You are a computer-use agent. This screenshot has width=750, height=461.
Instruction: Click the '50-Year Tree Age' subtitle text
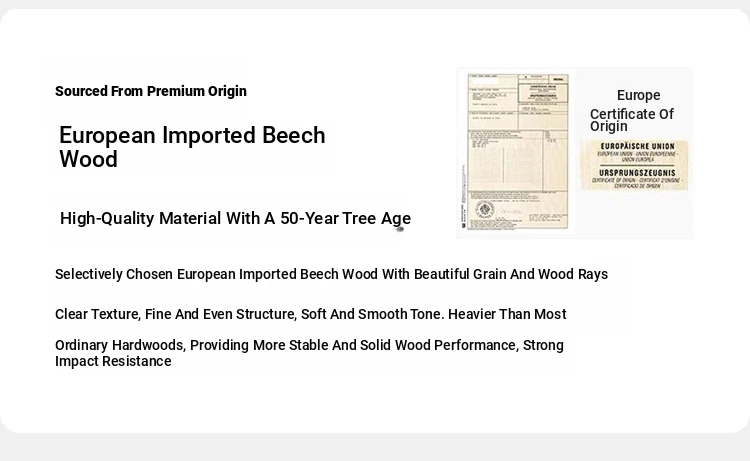(x=345, y=218)
